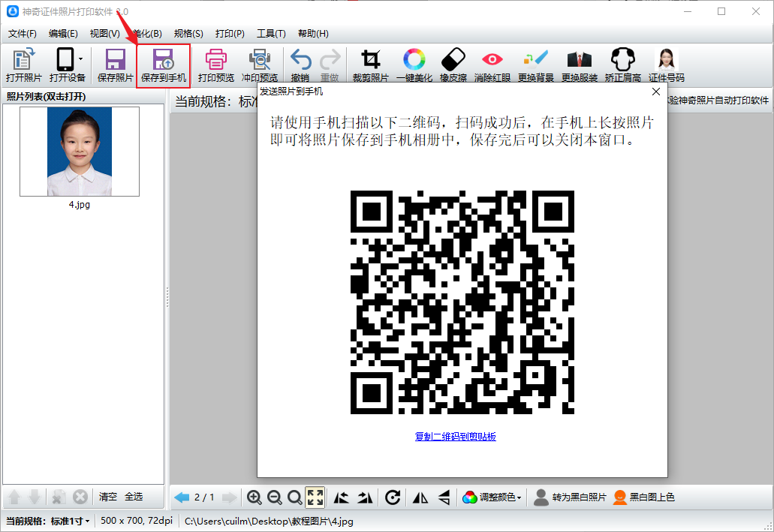Click 黑白图上色 colorize button
This screenshot has width=774, height=532.
(x=643, y=497)
